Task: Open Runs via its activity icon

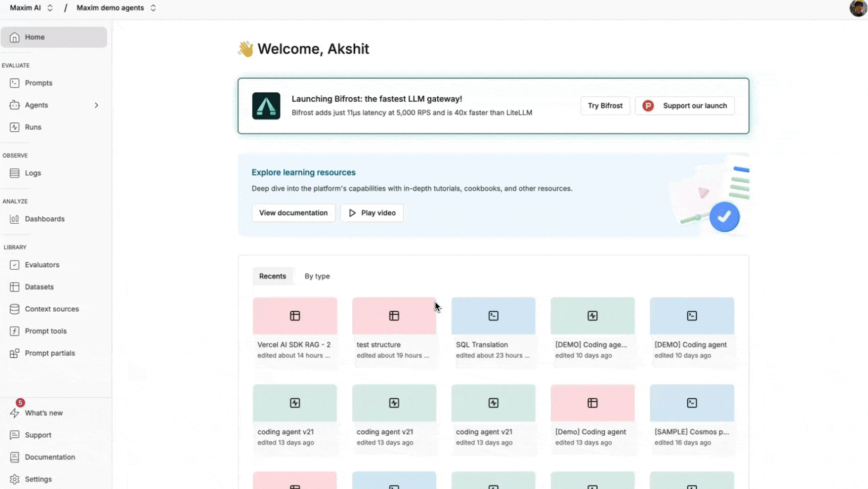Action: pos(15,127)
